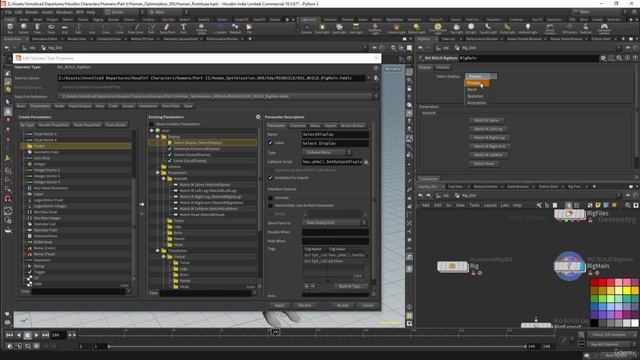Select the Gamepad Camera shelf tool
The width and height of the screenshot is (640, 360).
click(604, 28)
